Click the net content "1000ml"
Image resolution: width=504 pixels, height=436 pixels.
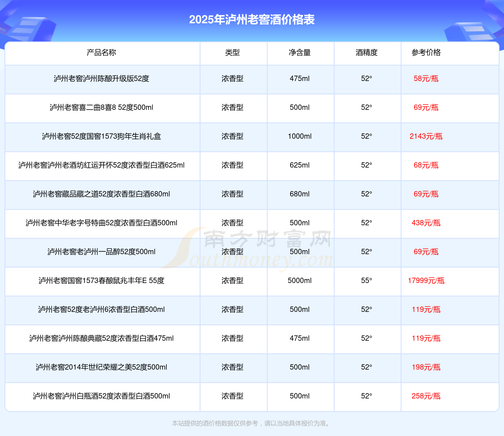300,136
